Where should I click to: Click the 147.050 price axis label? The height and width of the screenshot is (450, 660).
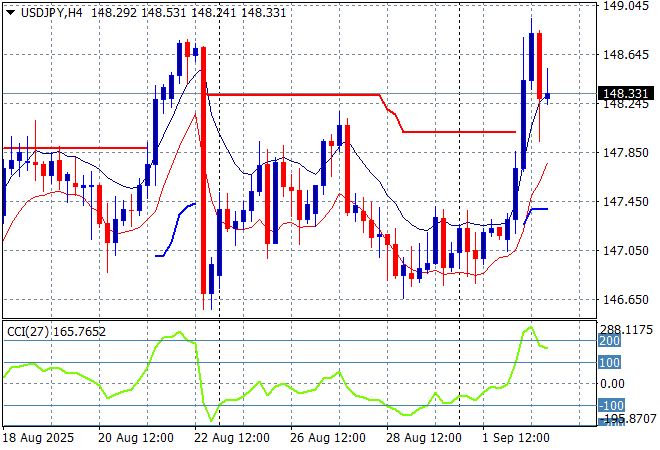point(626,251)
